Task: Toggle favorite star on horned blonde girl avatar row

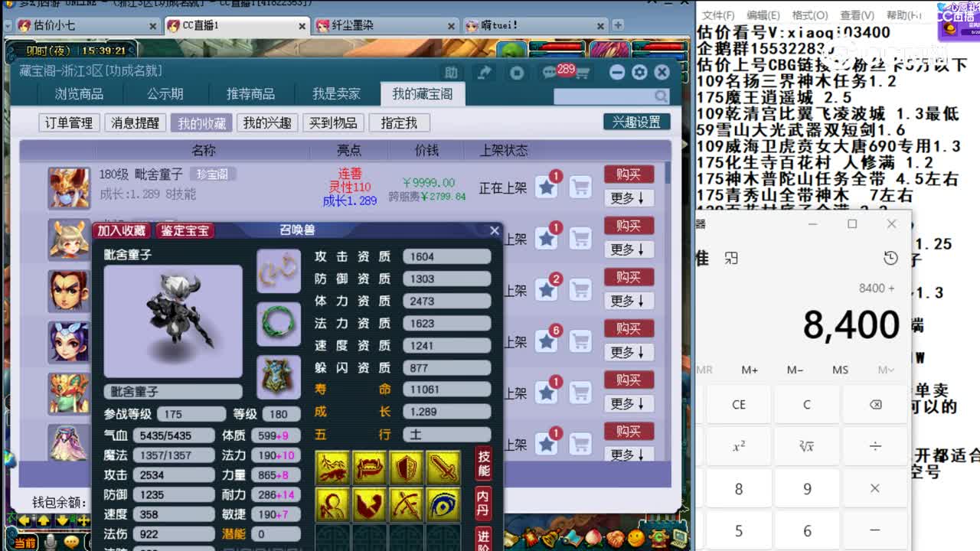Action: point(546,239)
